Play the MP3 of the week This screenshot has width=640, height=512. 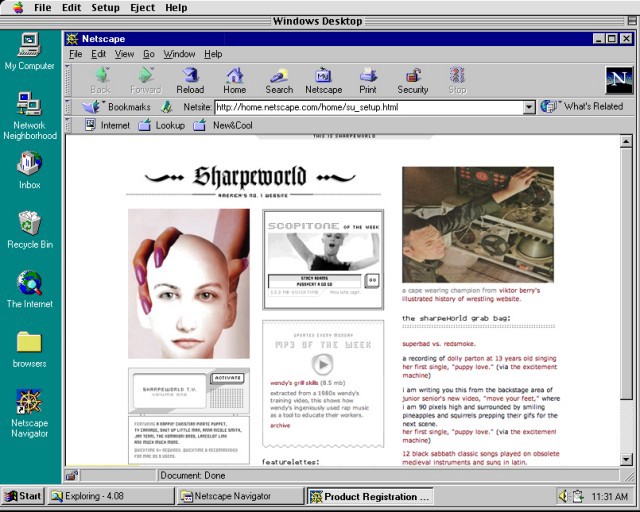point(322,364)
